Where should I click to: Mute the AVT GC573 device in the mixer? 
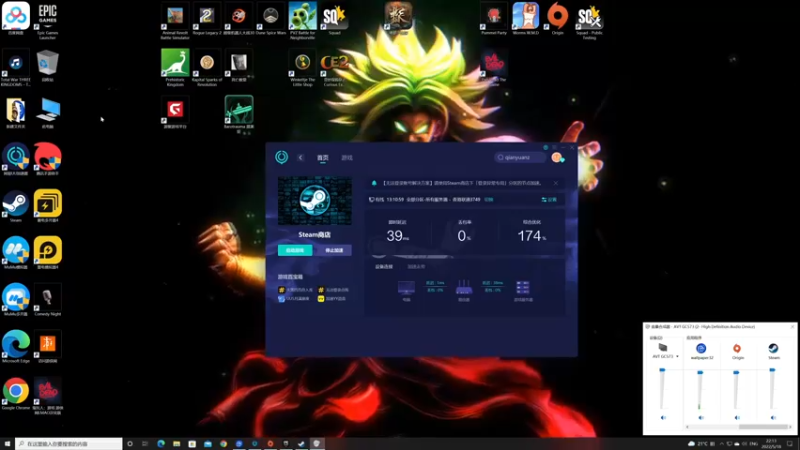click(x=663, y=417)
